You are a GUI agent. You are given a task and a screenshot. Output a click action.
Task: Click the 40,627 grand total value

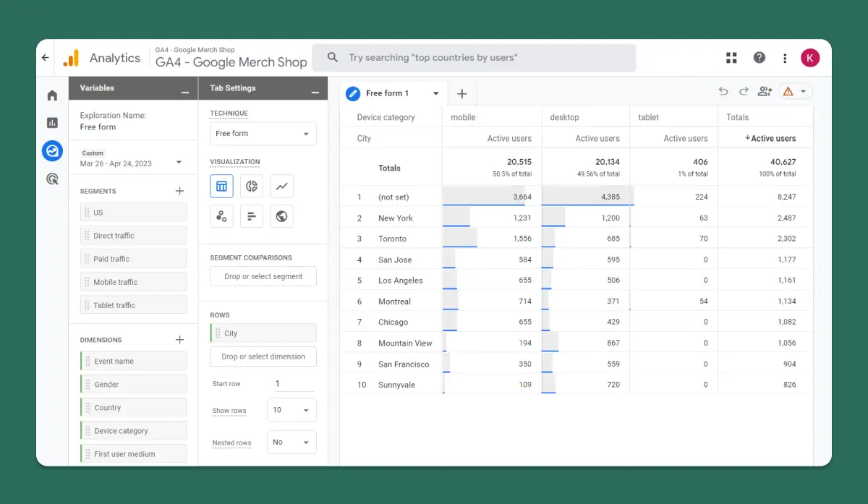click(x=781, y=162)
